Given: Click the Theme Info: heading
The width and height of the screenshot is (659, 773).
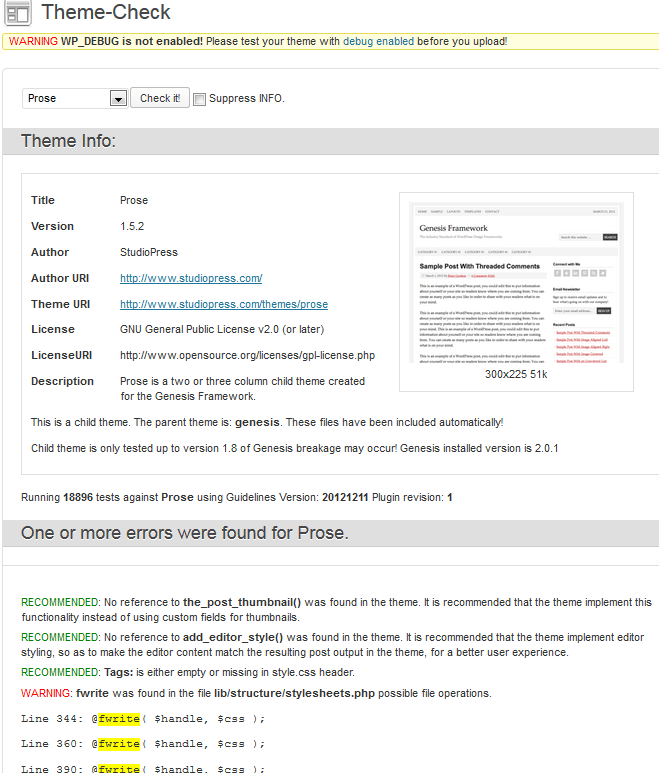Looking at the screenshot, I should tap(68, 141).
